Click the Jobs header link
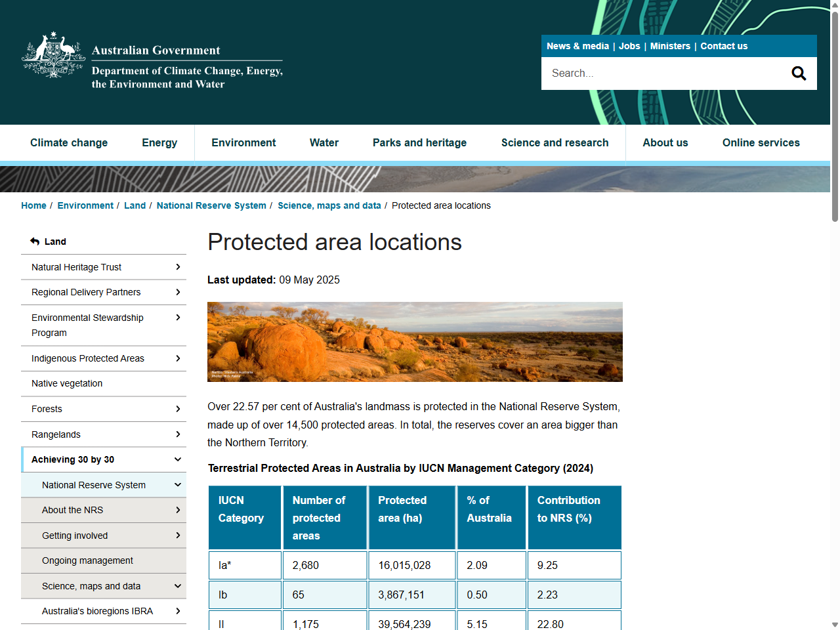 coord(629,46)
